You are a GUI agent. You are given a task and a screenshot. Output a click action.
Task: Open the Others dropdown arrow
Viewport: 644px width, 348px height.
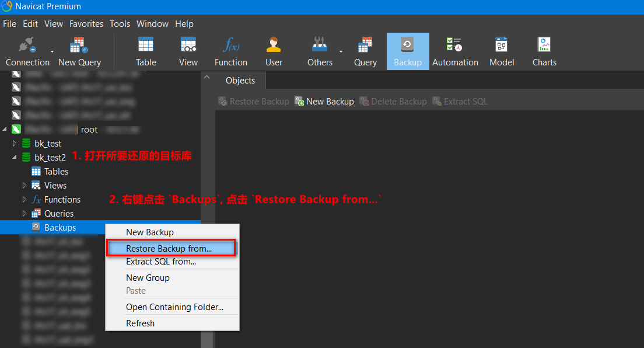click(341, 52)
